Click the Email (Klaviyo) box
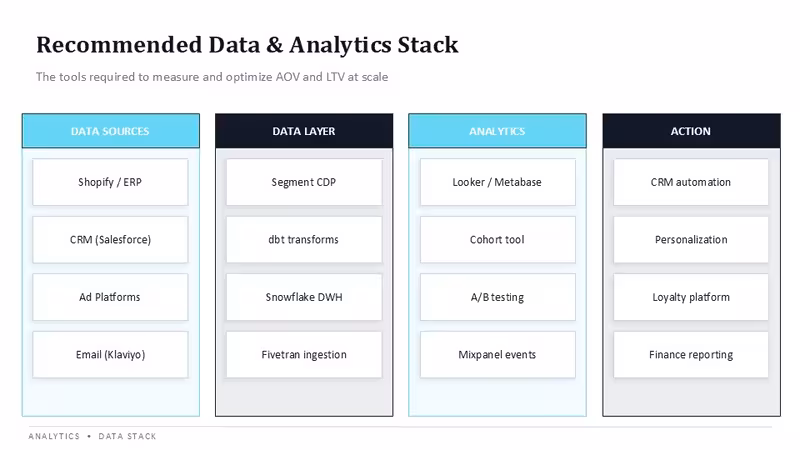This screenshot has height=450, width=800. click(110, 355)
